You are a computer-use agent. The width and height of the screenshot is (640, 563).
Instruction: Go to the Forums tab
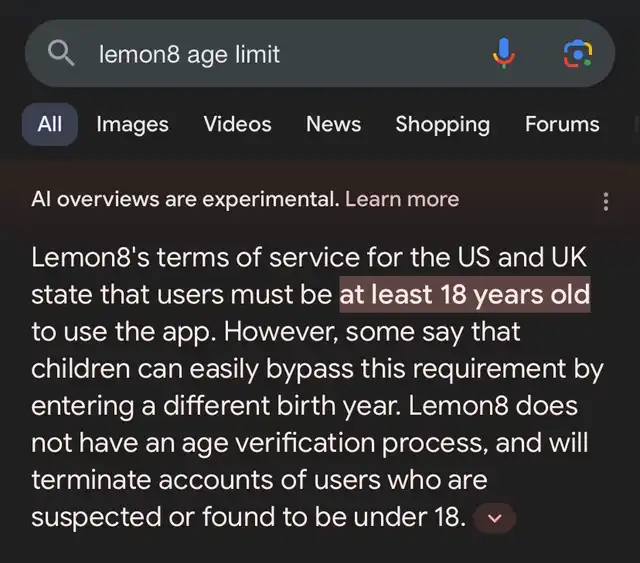click(x=562, y=124)
